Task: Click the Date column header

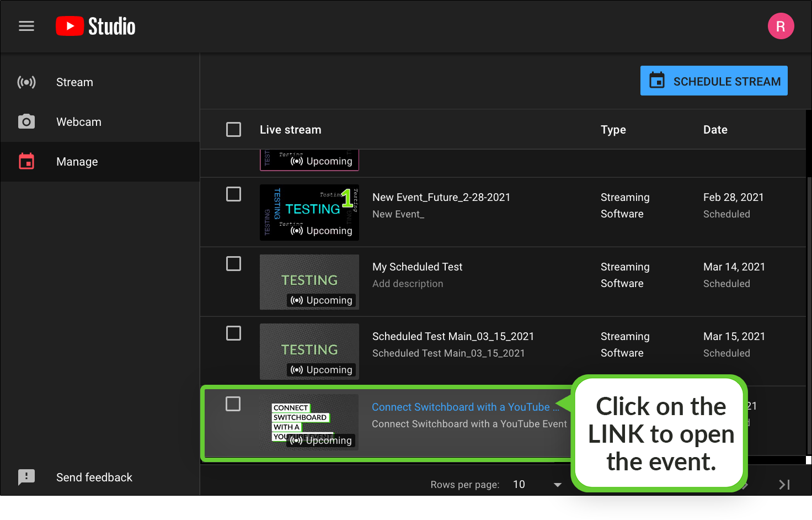Action: pyautogui.click(x=715, y=130)
